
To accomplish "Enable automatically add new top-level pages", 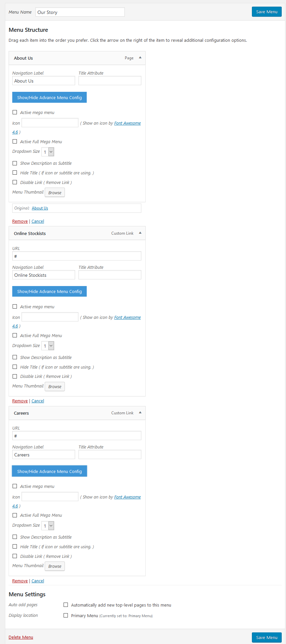I will pyautogui.click(x=66, y=605).
